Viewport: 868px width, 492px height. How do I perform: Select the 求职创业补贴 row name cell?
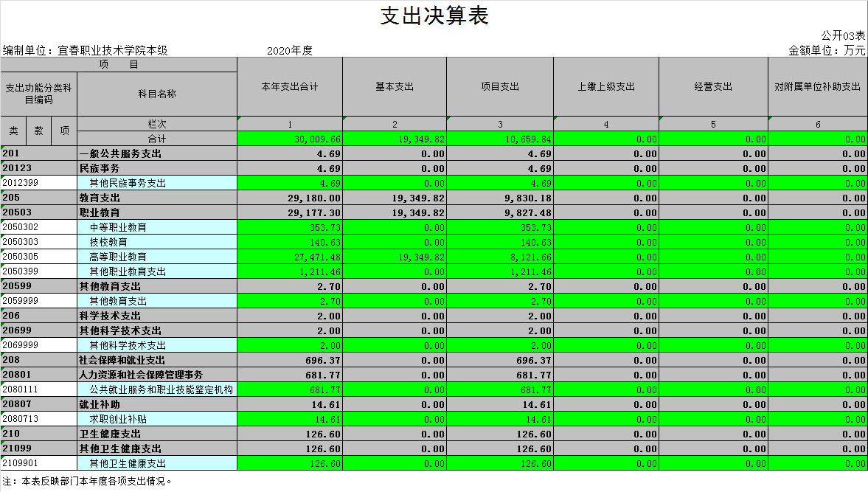coord(156,419)
